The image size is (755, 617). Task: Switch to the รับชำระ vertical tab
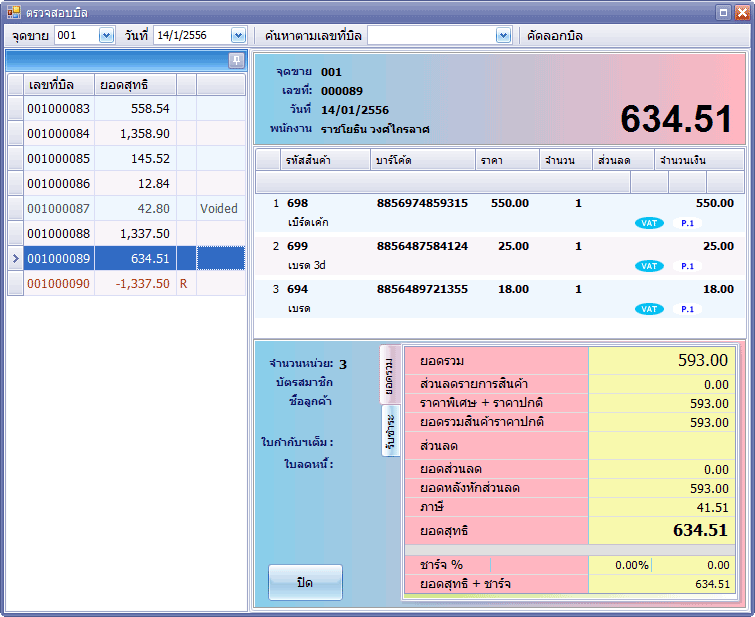point(390,431)
